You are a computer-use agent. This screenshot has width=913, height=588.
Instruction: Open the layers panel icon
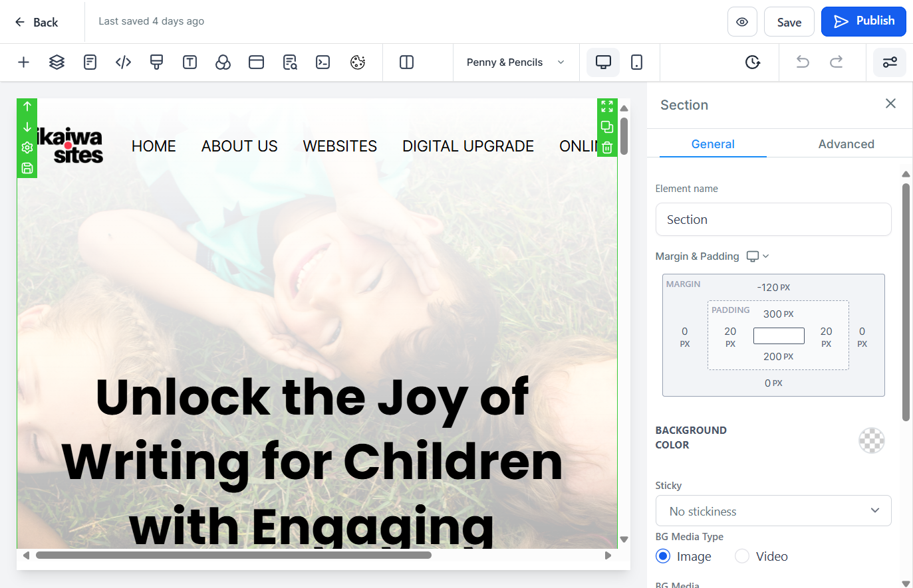[57, 62]
